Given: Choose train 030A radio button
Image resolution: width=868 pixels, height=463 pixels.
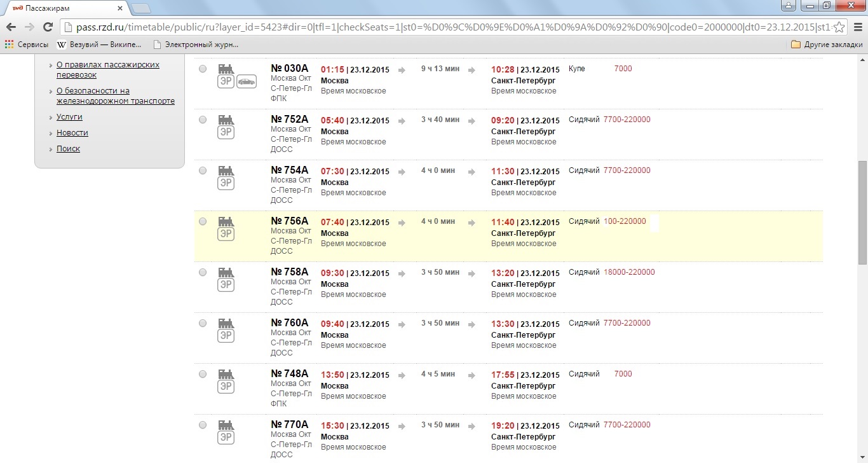Looking at the screenshot, I should (x=203, y=69).
